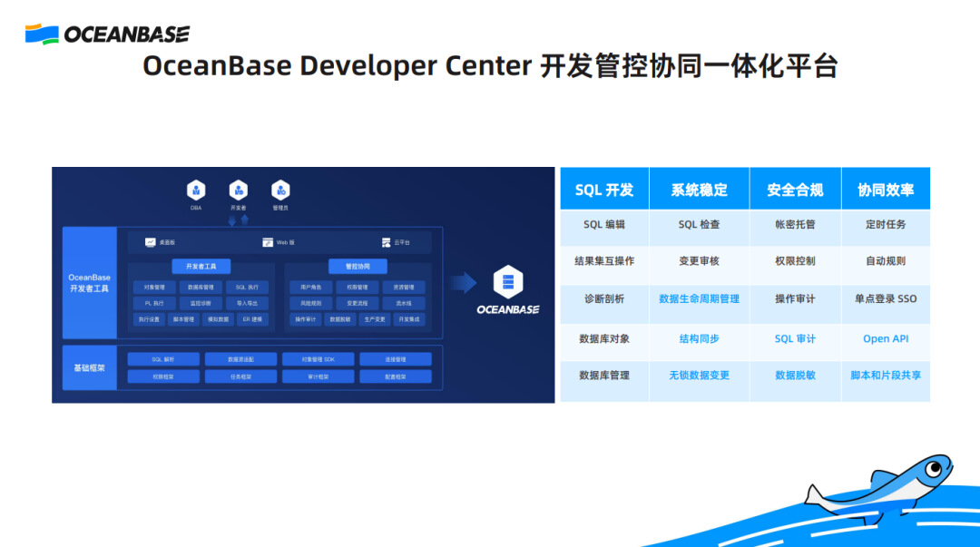Click the 模拟数据 box

218,319
